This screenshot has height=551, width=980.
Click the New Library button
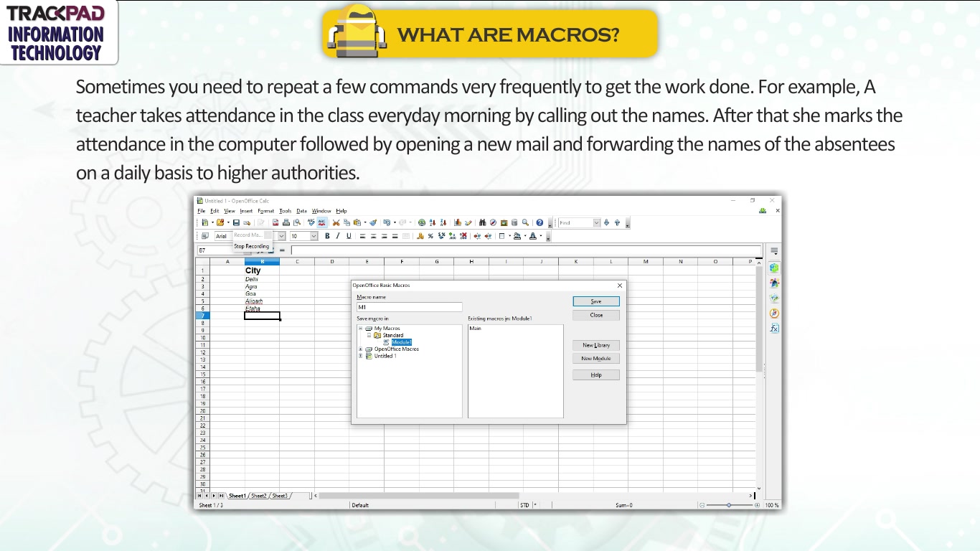pyautogui.click(x=596, y=345)
